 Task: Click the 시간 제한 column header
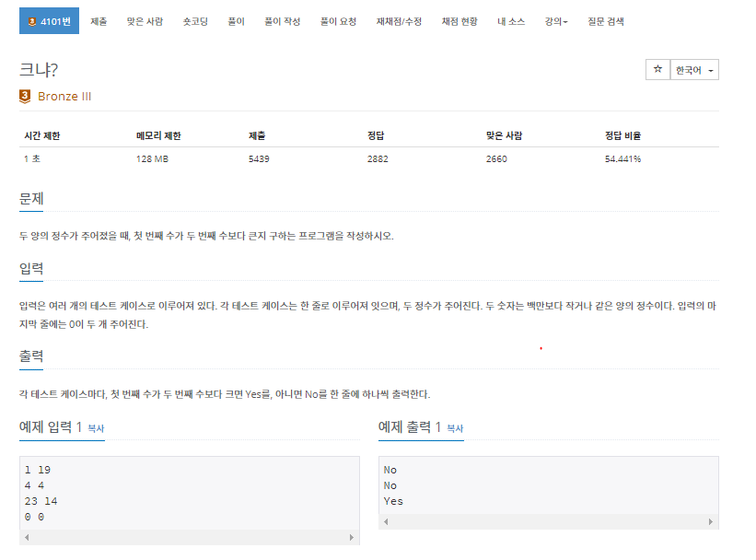click(42, 135)
